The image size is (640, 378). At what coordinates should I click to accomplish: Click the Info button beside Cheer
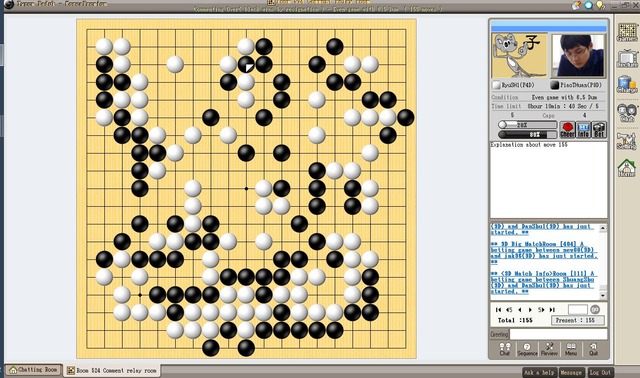[583, 129]
